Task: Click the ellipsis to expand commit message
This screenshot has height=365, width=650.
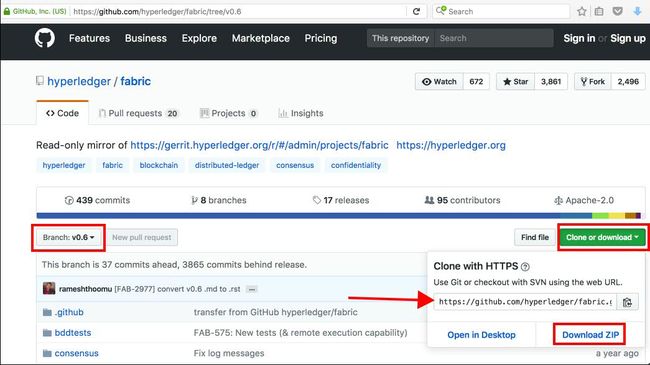Action: pos(251,289)
